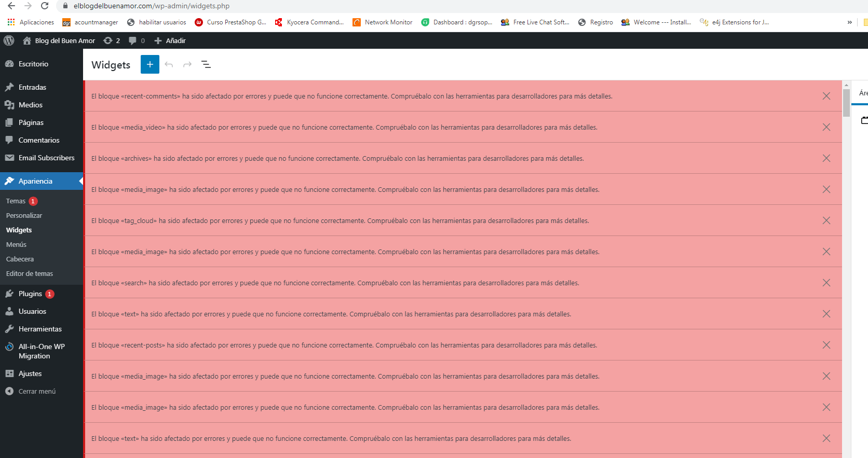
Task: Dismiss the recent-comments error notice
Action: pyautogui.click(x=826, y=96)
